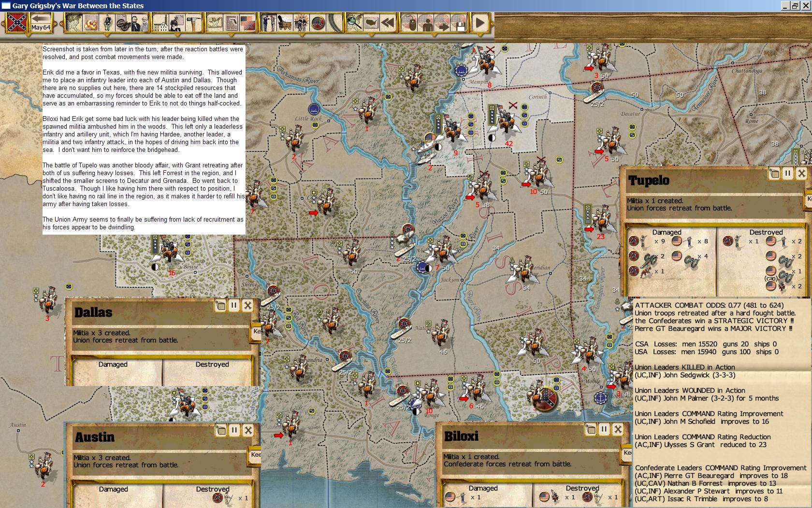This screenshot has width=812, height=508.
Task: Click the round flag medallion icon
Action: click(318, 22)
